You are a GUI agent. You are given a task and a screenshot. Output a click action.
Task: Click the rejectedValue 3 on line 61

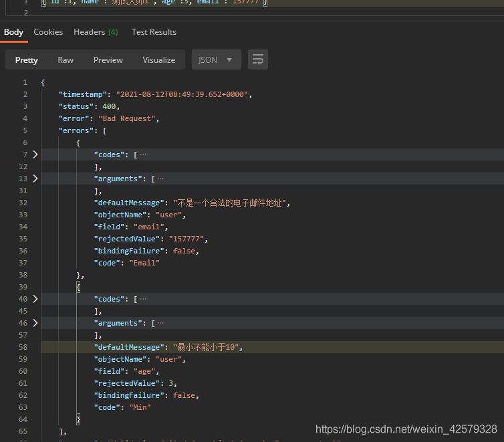coord(171,384)
